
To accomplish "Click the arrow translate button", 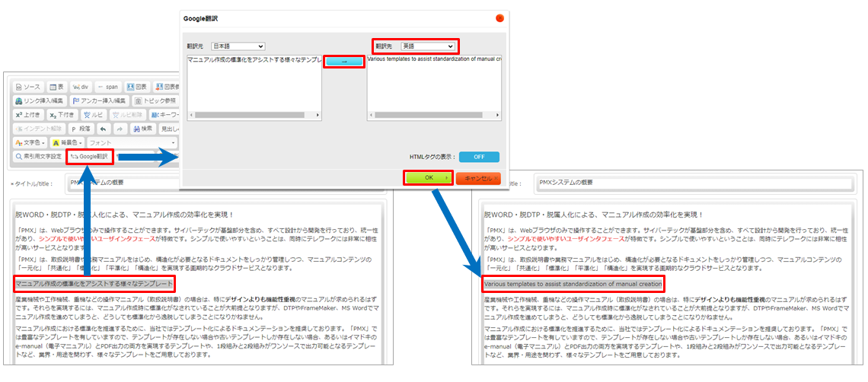I will pos(343,62).
